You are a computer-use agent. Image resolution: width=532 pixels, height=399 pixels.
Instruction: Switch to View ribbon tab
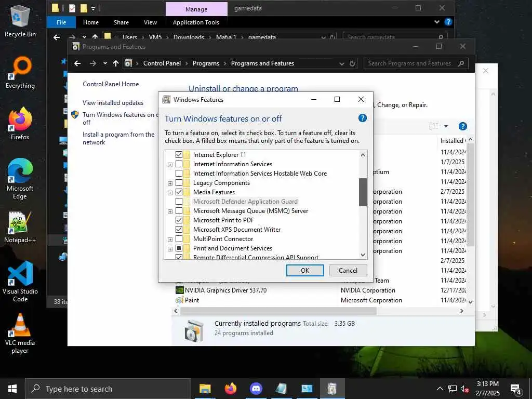click(x=150, y=22)
